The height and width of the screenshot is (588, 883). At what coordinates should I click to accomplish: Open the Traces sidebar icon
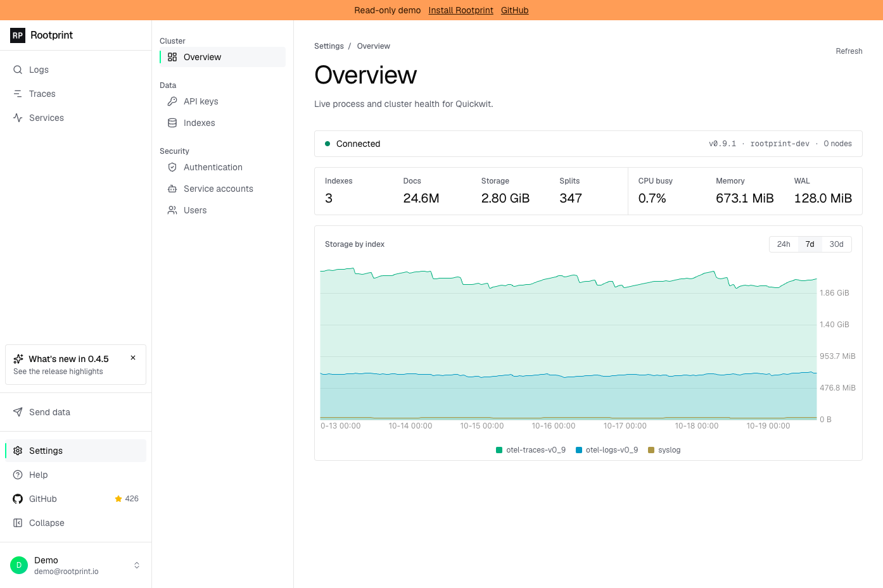tap(18, 94)
